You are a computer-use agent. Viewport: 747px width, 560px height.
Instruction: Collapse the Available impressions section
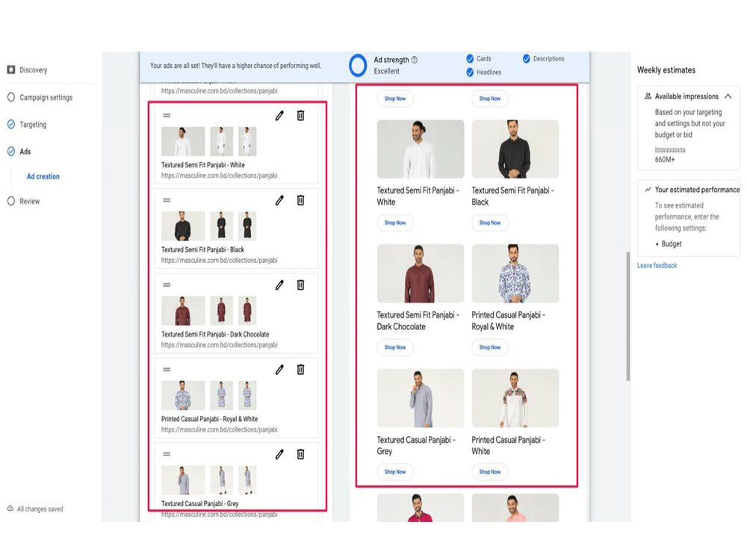pos(728,96)
